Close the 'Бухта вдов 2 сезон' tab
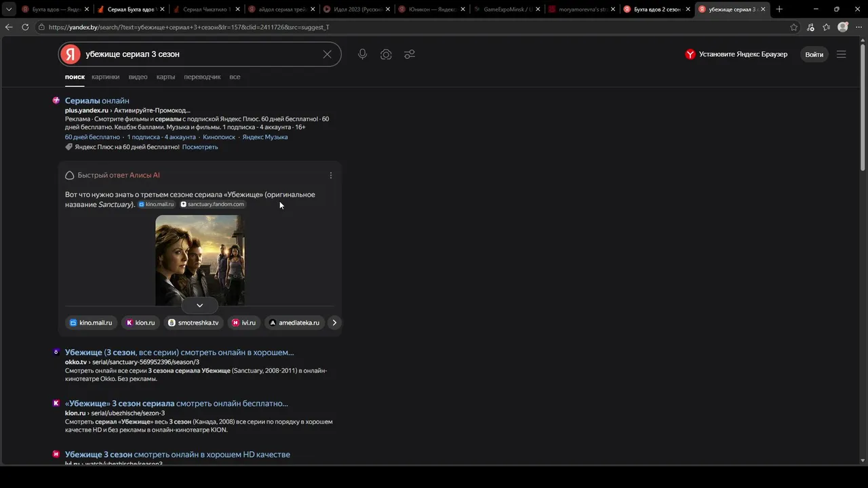Viewport: 868px width, 488px height. point(688,9)
